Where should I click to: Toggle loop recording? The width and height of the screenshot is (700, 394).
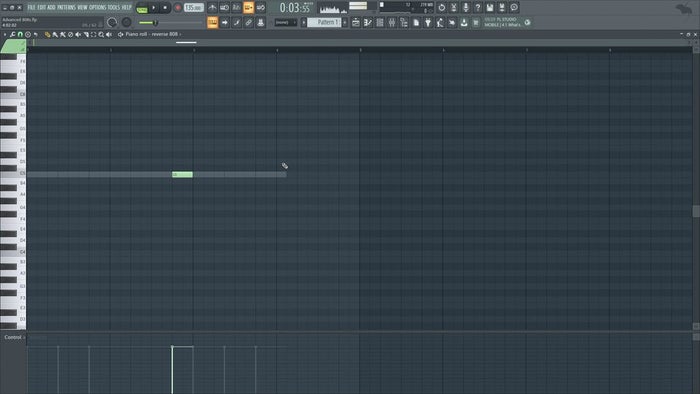click(x=261, y=8)
